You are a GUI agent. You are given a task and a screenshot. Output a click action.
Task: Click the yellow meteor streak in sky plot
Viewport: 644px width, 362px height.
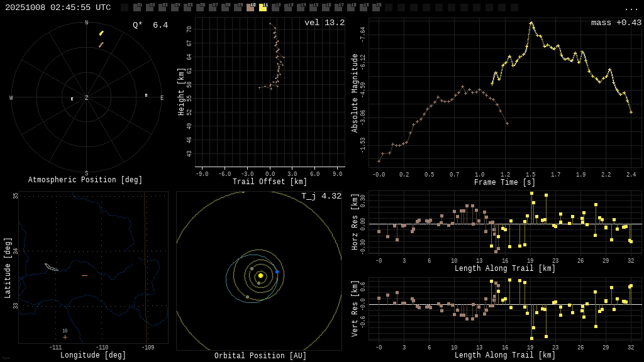(101, 33)
